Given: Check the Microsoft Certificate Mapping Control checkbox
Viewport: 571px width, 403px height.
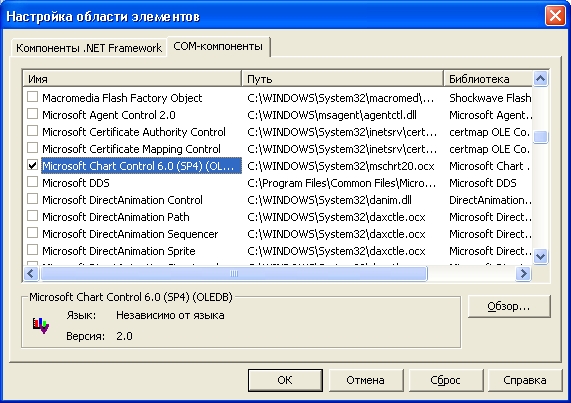Looking at the screenshot, I should pyautogui.click(x=32, y=148).
